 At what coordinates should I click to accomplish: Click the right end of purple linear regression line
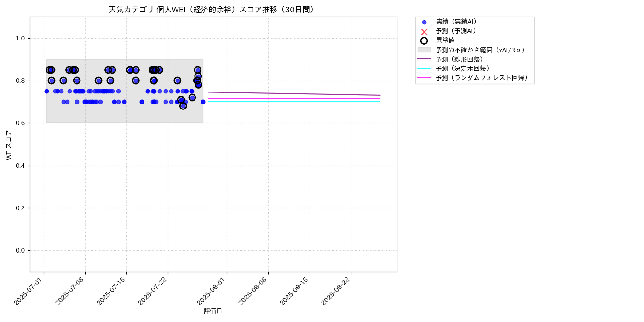pyautogui.click(x=380, y=95)
